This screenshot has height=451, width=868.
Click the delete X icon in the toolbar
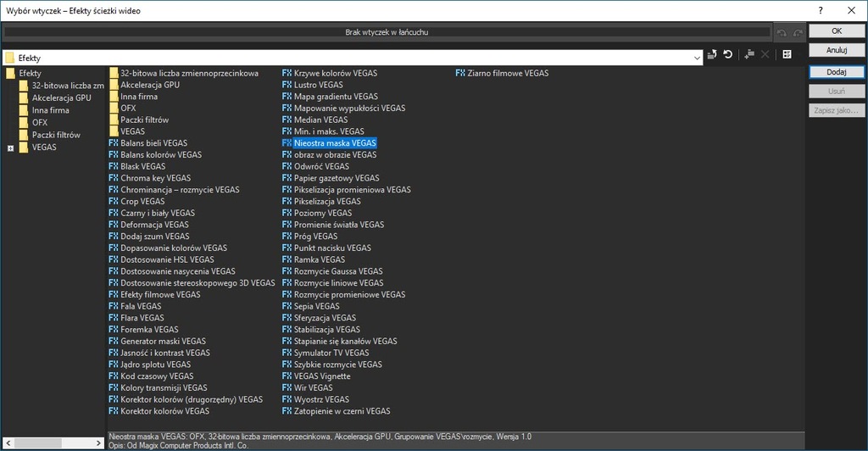[765, 54]
